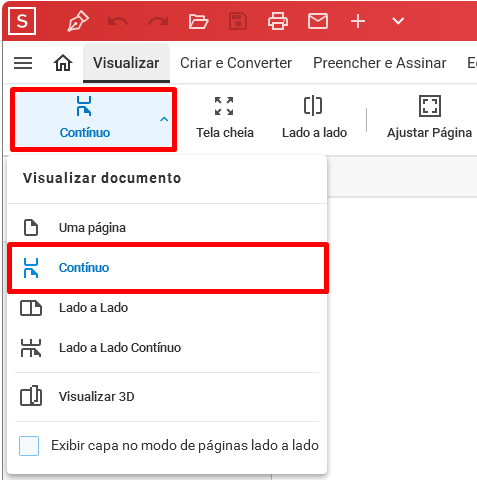Screen dimensions: 477x480
Task: Save the document with the diskette icon
Action: [x=238, y=21]
